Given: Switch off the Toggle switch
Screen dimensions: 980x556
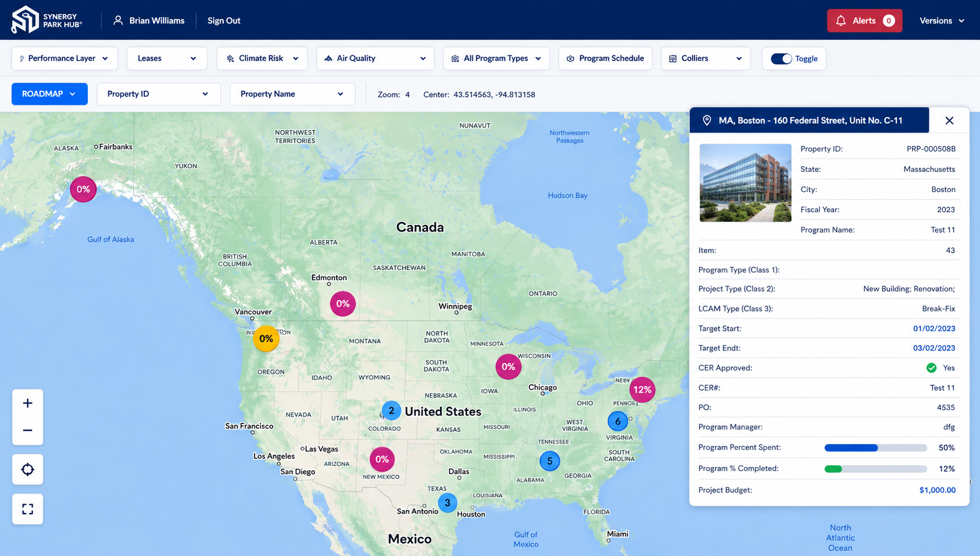Looking at the screenshot, I should 781,59.
